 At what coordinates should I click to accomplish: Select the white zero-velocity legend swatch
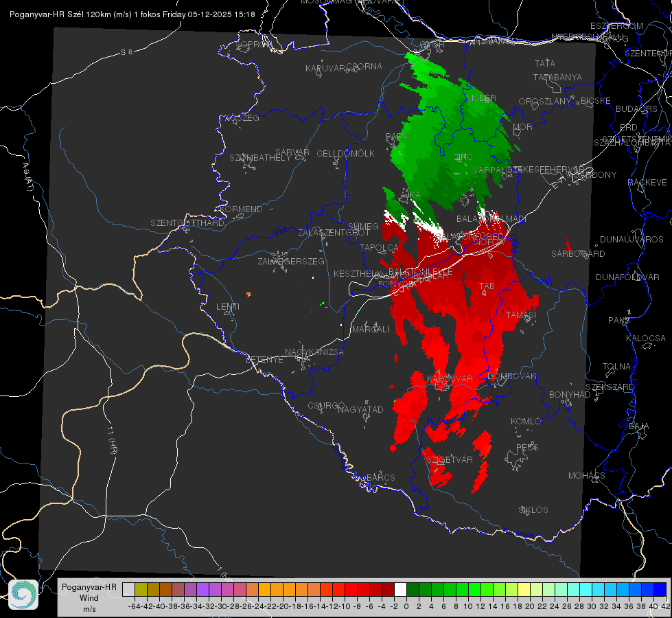coord(400,589)
